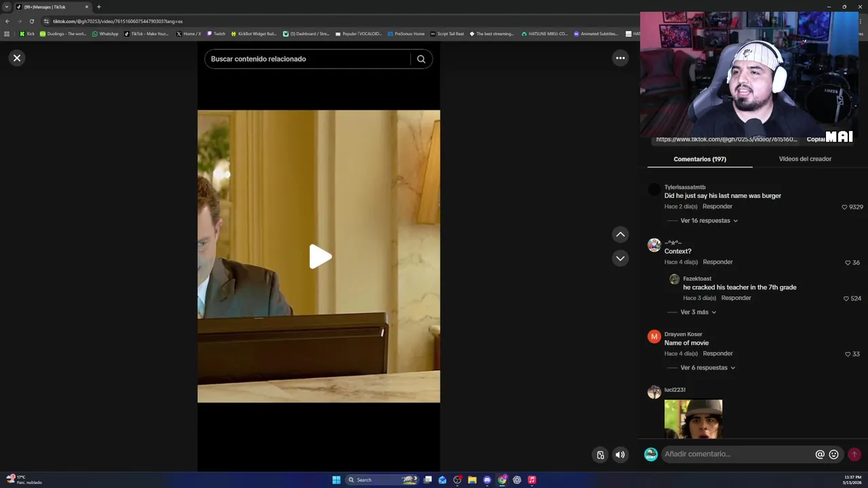Open Task View on taskbar

tap(427, 480)
